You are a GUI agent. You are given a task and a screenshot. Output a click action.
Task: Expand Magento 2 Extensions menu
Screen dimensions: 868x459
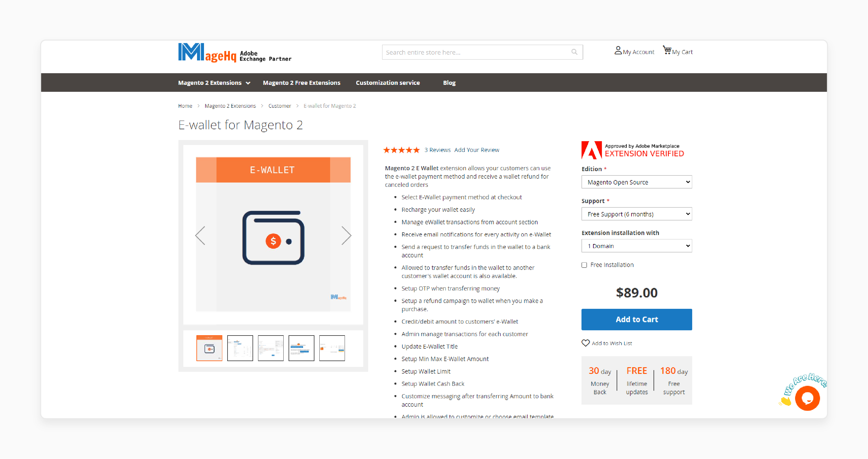214,83
